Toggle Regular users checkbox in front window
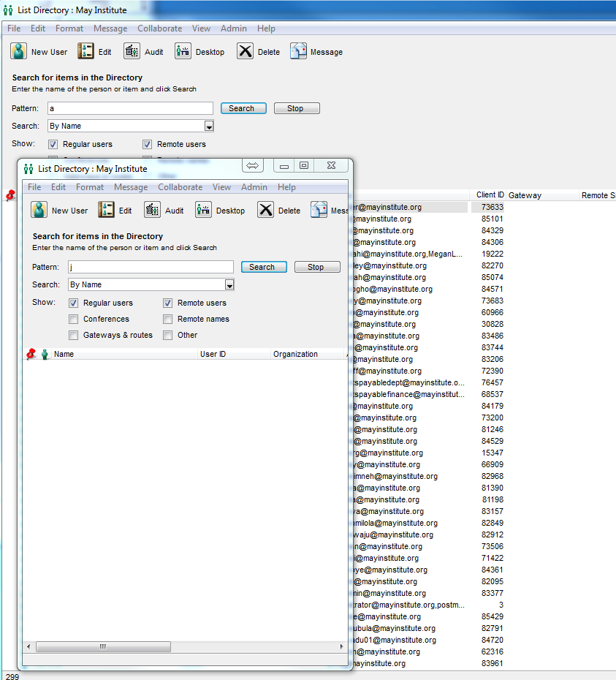This screenshot has width=616, height=680. 74,303
